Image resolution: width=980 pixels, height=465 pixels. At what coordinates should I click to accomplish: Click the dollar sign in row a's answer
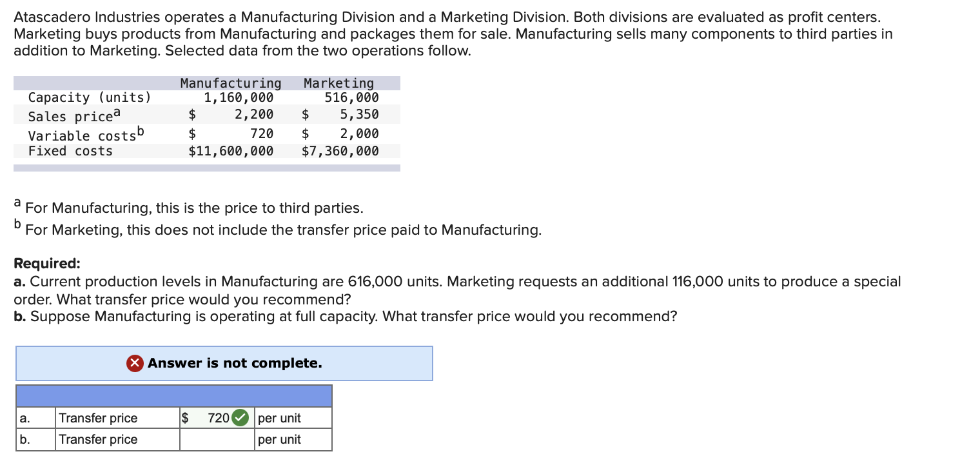tap(186, 418)
